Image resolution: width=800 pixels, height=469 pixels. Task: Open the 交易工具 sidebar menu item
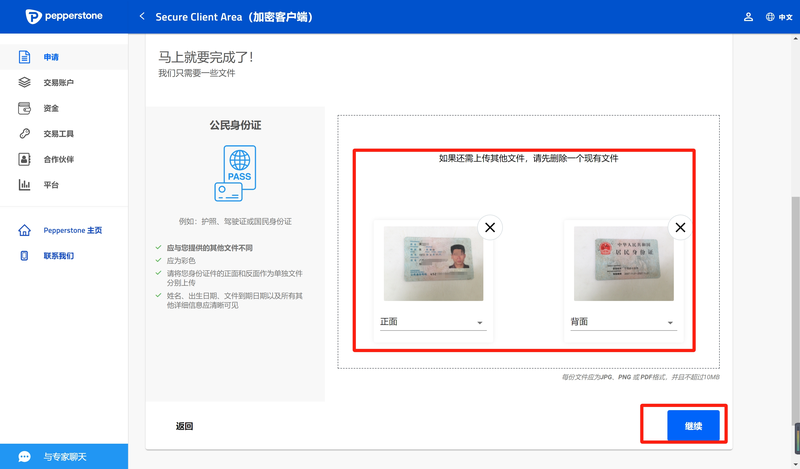64,133
